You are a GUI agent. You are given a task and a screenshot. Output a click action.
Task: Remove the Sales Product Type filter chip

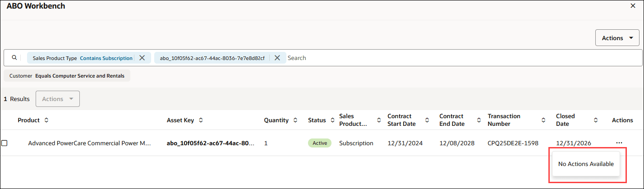[142, 58]
